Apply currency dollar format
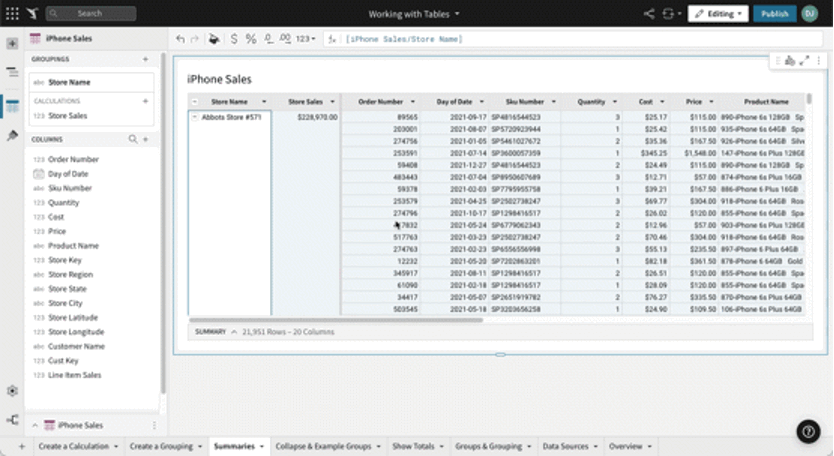Screen dimensions: 834x456 [234, 39]
